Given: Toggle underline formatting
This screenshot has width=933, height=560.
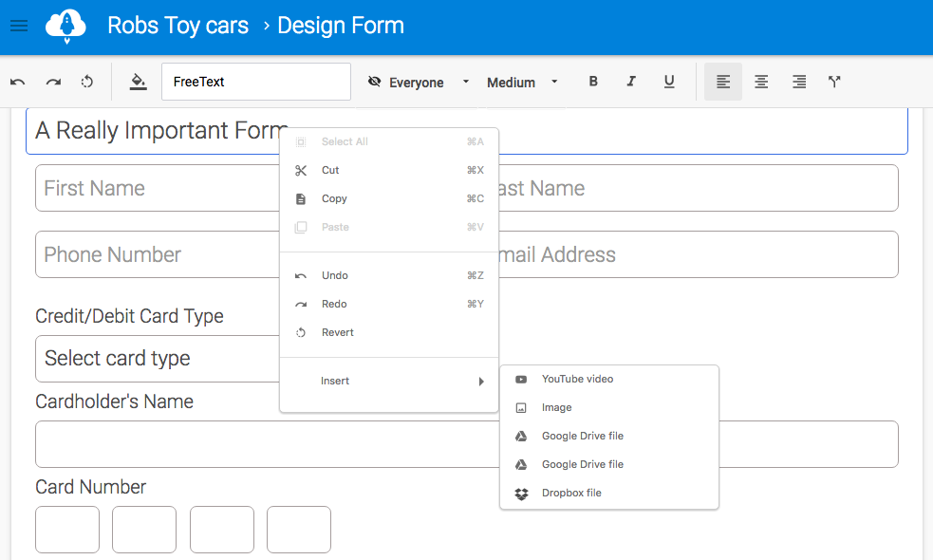Looking at the screenshot, I should (x=669, y=83).
